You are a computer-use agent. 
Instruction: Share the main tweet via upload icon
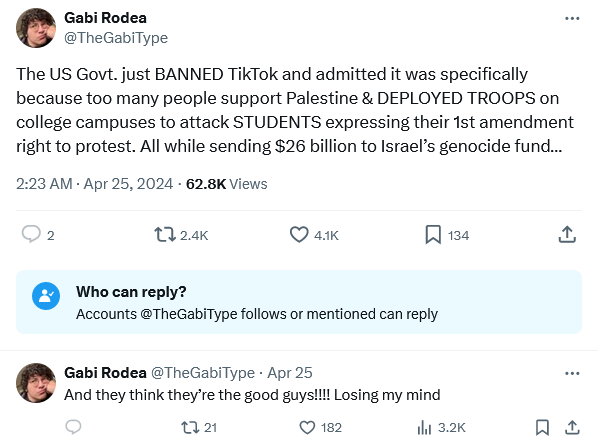click(567, 234)
